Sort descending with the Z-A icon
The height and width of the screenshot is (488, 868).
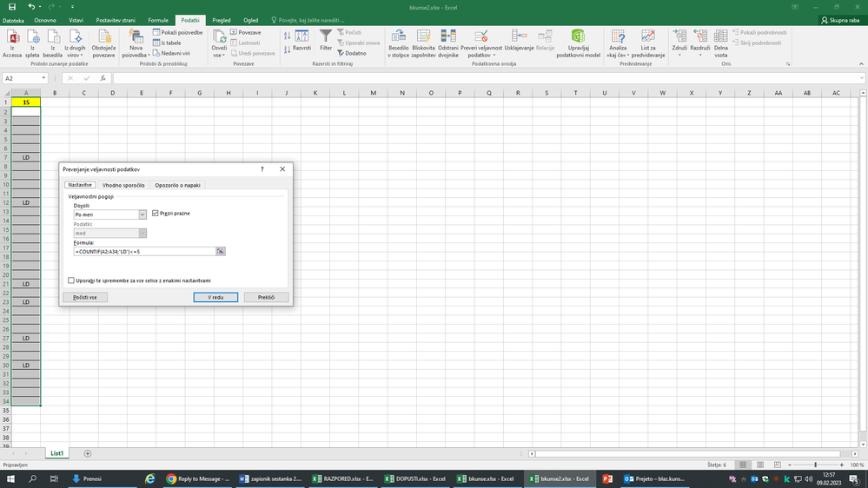[288, 49]
